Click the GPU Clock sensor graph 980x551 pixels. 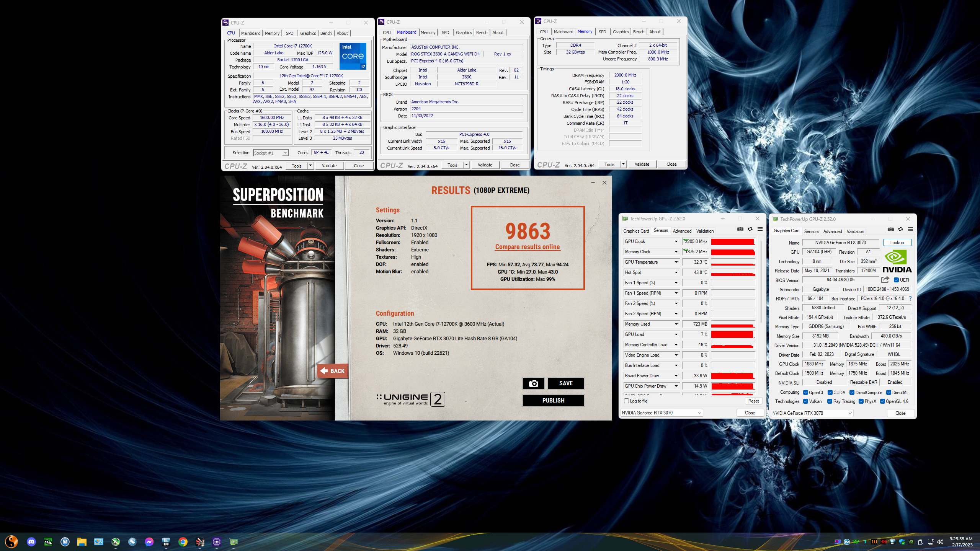[733, 241]
